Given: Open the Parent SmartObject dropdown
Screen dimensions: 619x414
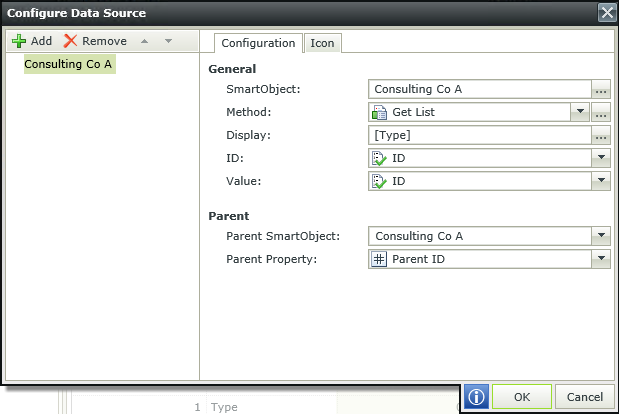Looking at the screenshot, I should tap(601, 236).
